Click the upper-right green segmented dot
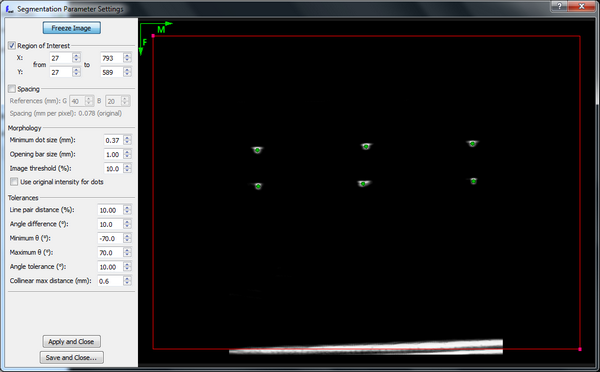Viewport: 600px width, 372px height. tap(473, 144)
